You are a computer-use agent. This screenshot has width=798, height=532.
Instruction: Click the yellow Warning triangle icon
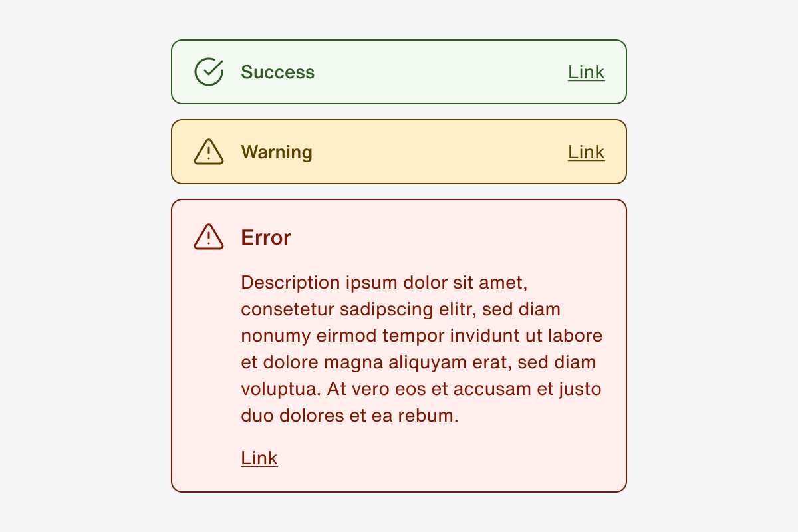click(x=208, y=152)
